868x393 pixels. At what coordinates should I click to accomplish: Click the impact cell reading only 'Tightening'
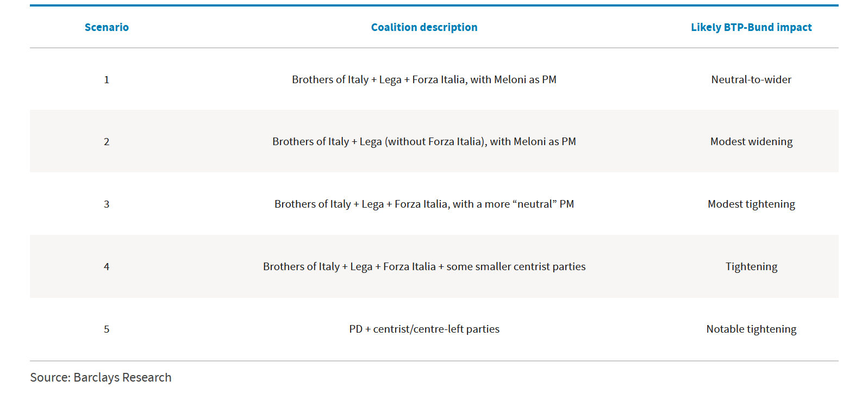tap(751, 266)
